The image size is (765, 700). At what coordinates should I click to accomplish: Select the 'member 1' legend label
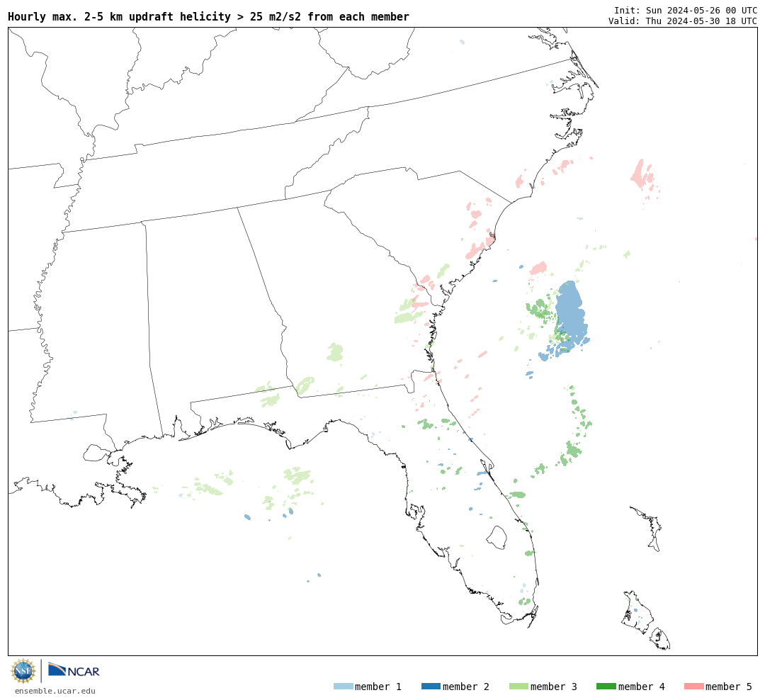(378, 687)
